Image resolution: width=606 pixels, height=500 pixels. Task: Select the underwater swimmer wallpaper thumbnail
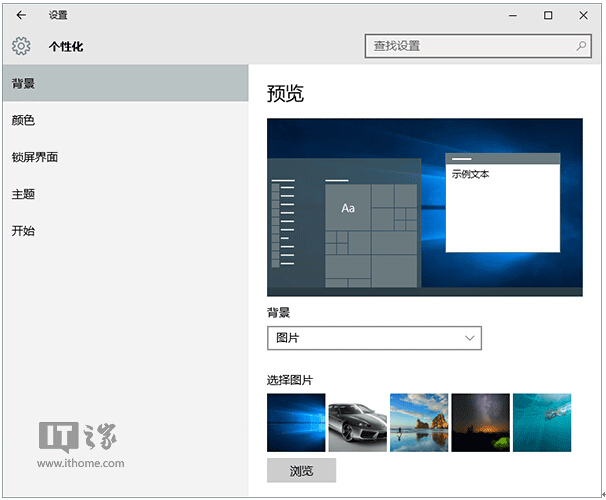pyautogui.click(x=542, y=422)
